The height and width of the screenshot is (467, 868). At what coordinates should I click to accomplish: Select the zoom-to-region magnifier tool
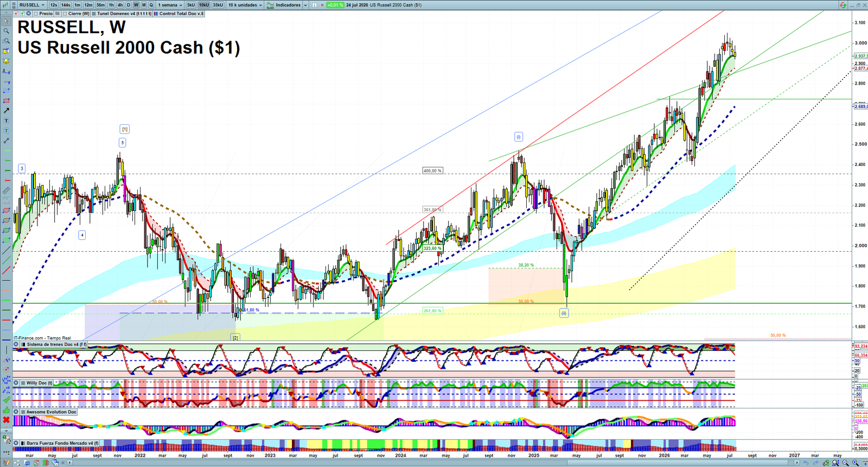[6, 41]
